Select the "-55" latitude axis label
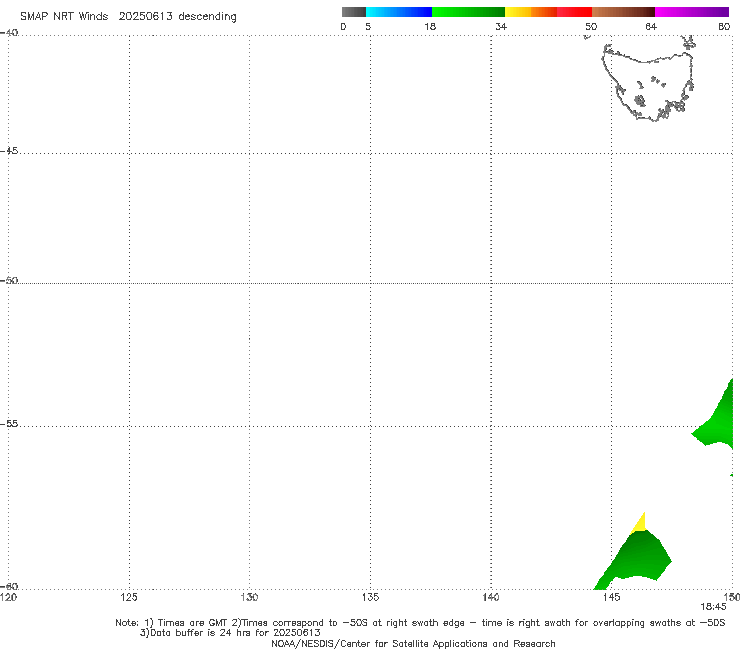This screenshot has height=650, width=740. point(9,424)
